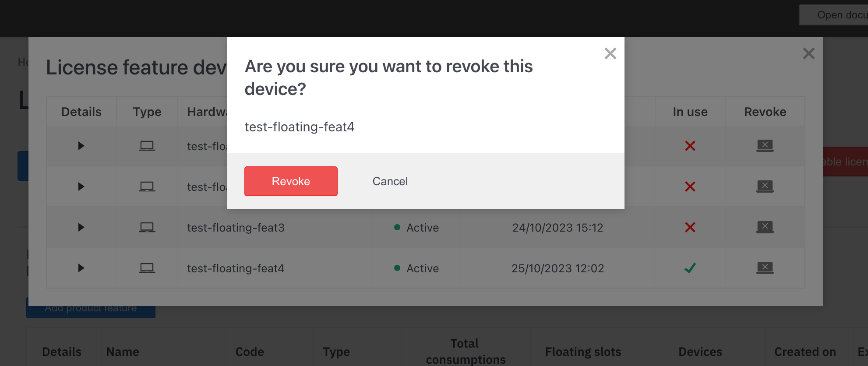Close the revoke confirmation dialog with X

pyautogui.click(x=610, y=53)
